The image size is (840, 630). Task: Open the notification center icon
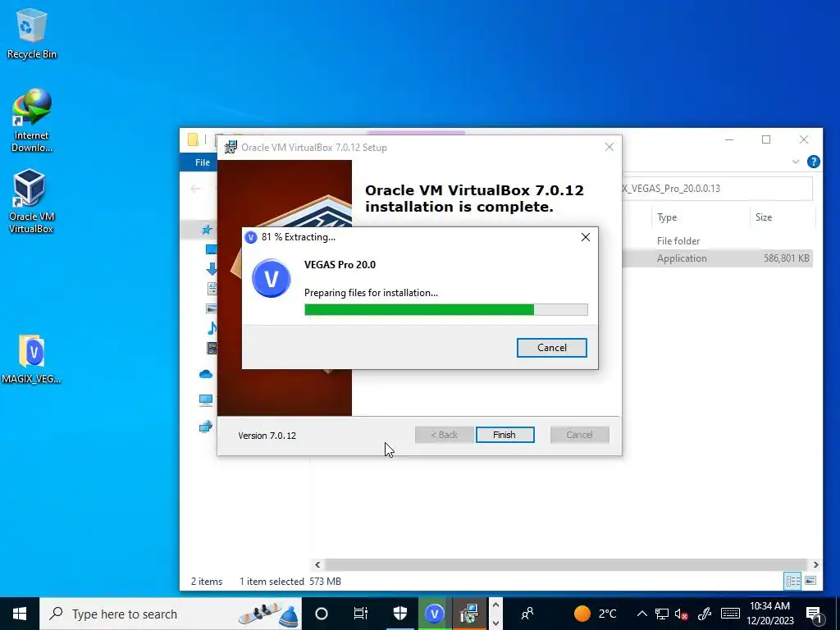coord(814,614)
